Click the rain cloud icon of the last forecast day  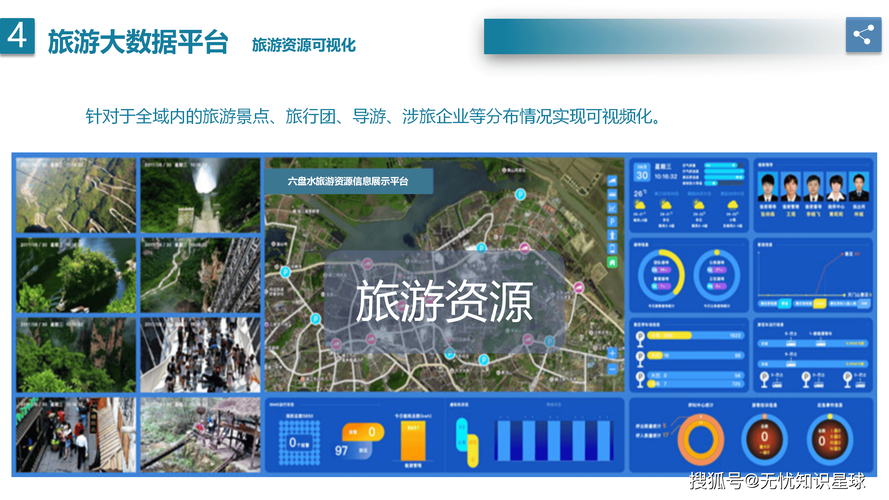(x=732, y=205)
